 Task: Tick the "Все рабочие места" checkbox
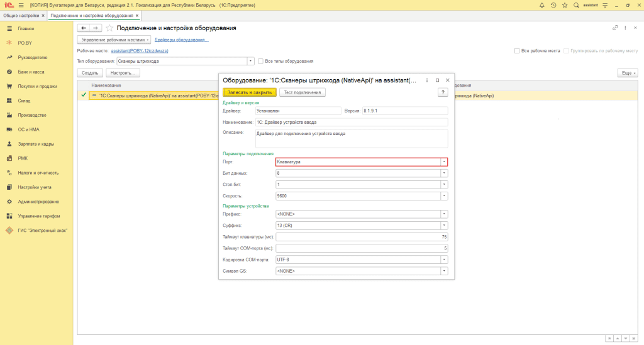pyautogui.click(x=516, y=50)
